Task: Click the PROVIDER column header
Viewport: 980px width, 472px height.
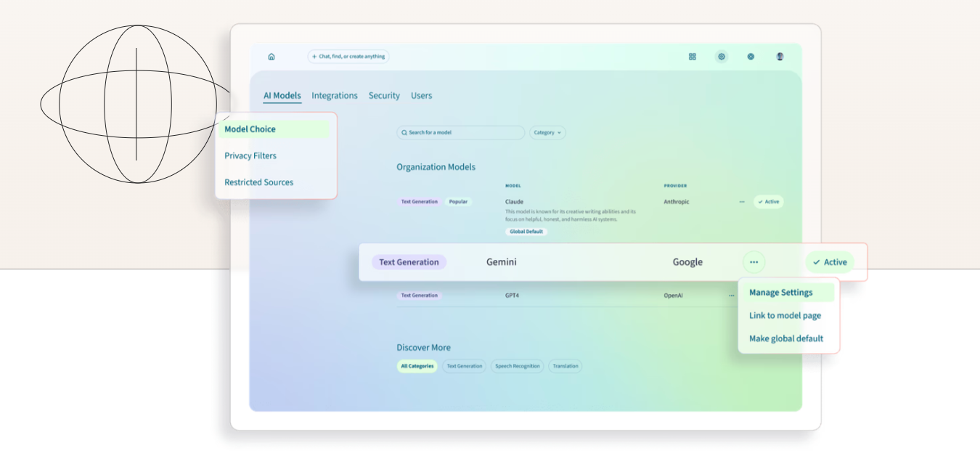Action: pos(675,186)
